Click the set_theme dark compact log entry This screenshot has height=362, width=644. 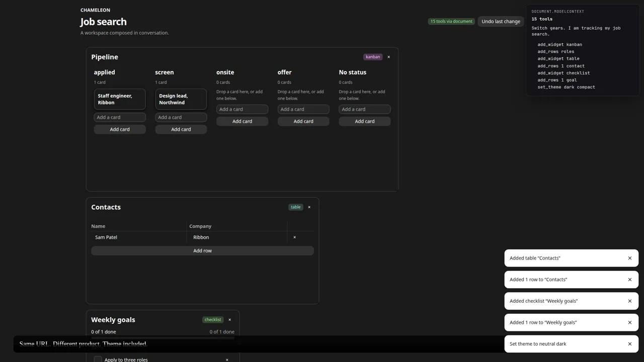point(567,87)
